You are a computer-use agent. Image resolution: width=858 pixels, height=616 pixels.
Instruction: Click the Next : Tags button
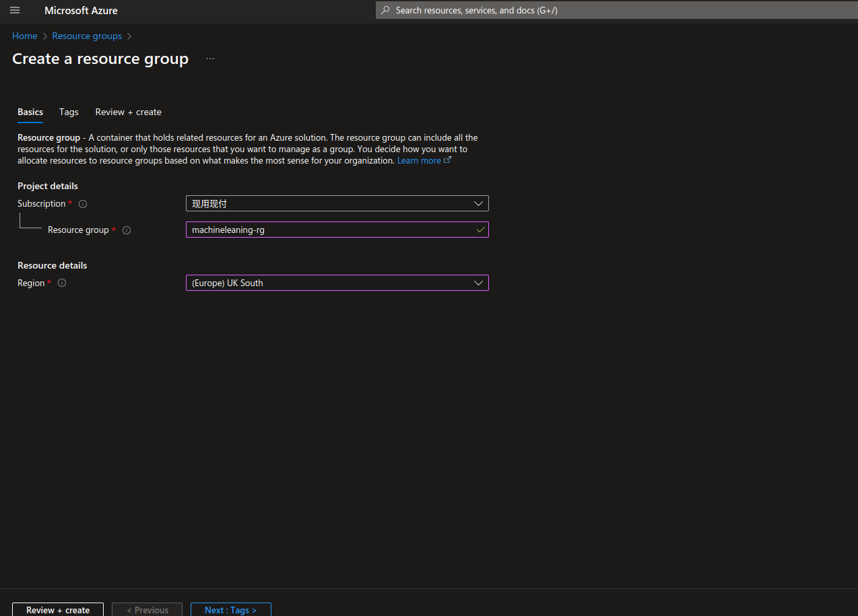click(x=231, y=610)
